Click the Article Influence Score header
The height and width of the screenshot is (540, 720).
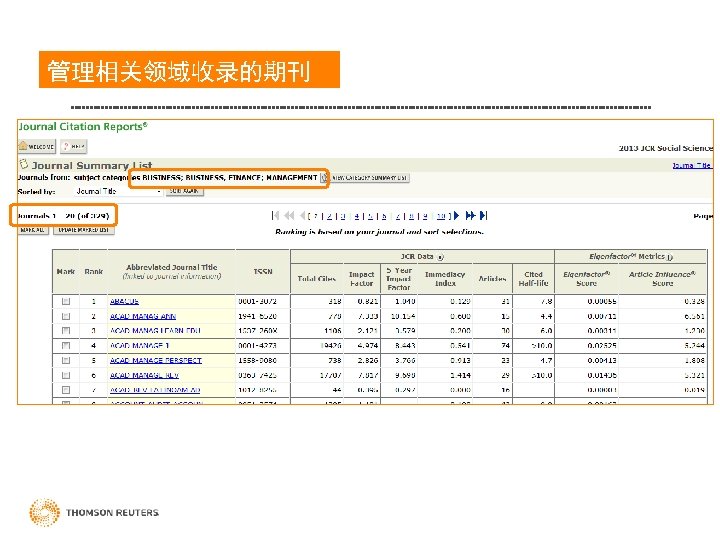coord(662,279)
